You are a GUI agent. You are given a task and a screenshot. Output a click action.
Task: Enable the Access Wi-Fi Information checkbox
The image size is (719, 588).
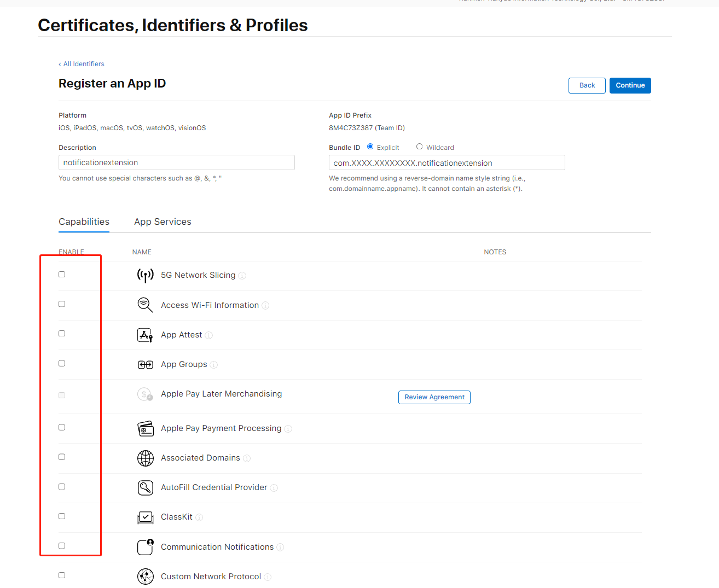(x=62, y=304)
